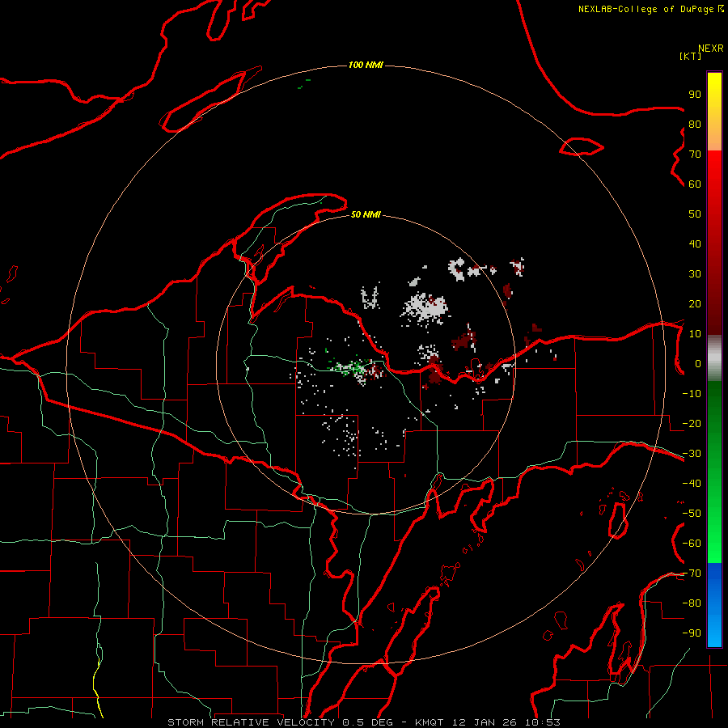The image size is (728, 728).
Task: Click the 80 value on the velocity scale
Action: tap(695, 125)
